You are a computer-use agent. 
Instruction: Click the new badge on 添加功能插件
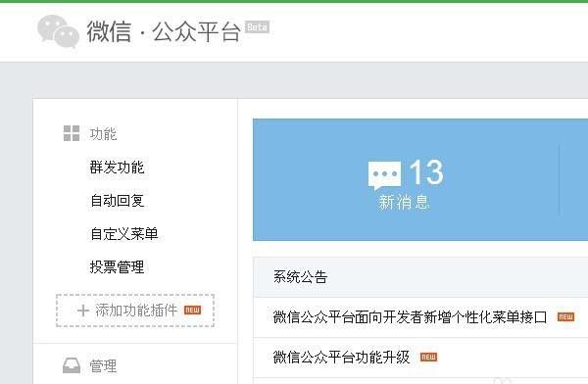[192, 311]
